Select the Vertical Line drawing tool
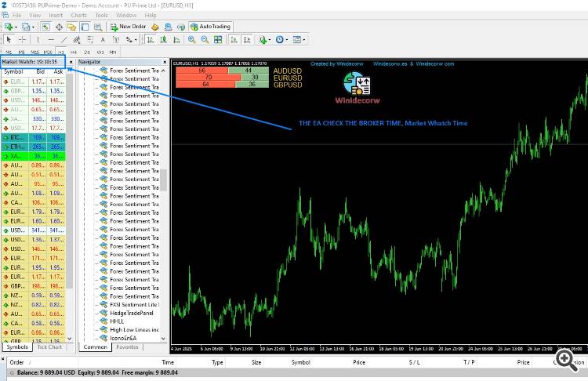This screenshot has height=381, width=588. 38,39
